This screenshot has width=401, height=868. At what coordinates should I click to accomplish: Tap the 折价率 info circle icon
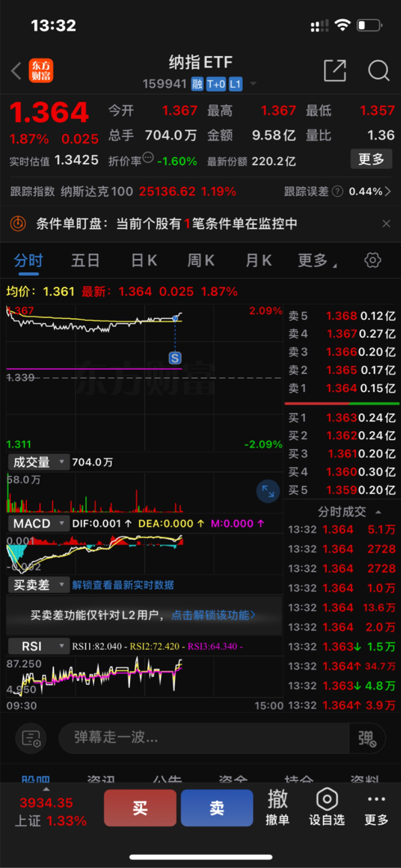coord(148,158)
